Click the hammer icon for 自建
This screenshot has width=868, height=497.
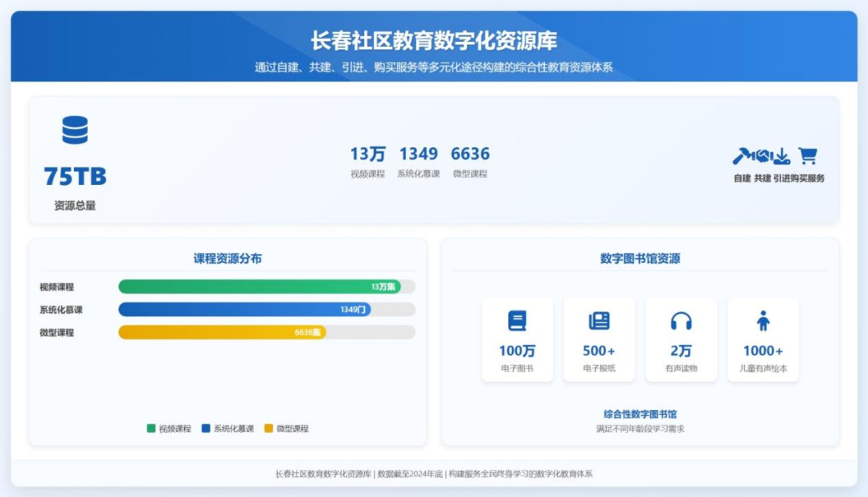(742, 156)
